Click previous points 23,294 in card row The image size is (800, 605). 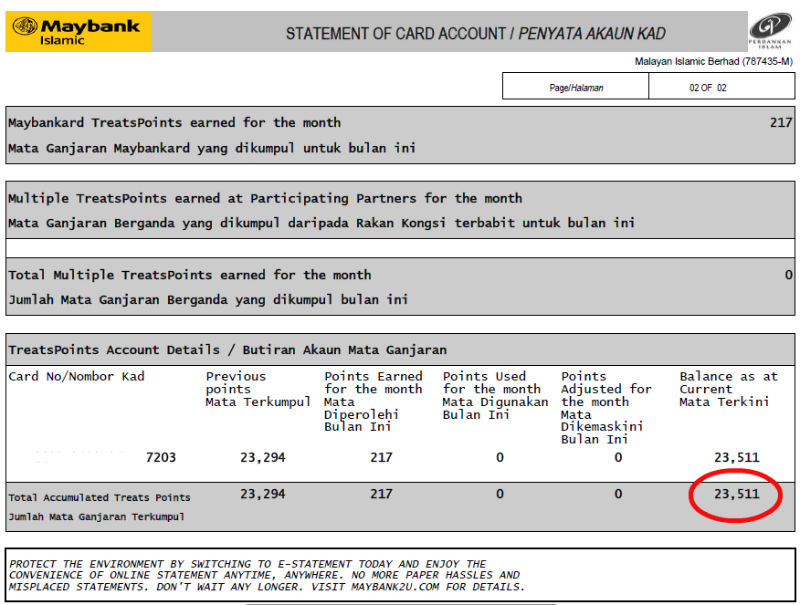pyautogui.click(x=263, y=458)
